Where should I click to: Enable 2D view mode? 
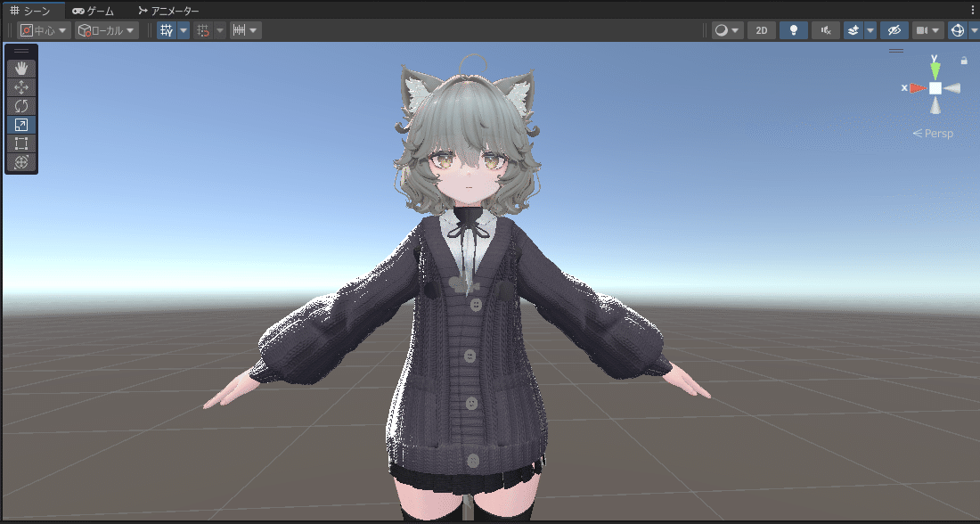pos(761,29)
